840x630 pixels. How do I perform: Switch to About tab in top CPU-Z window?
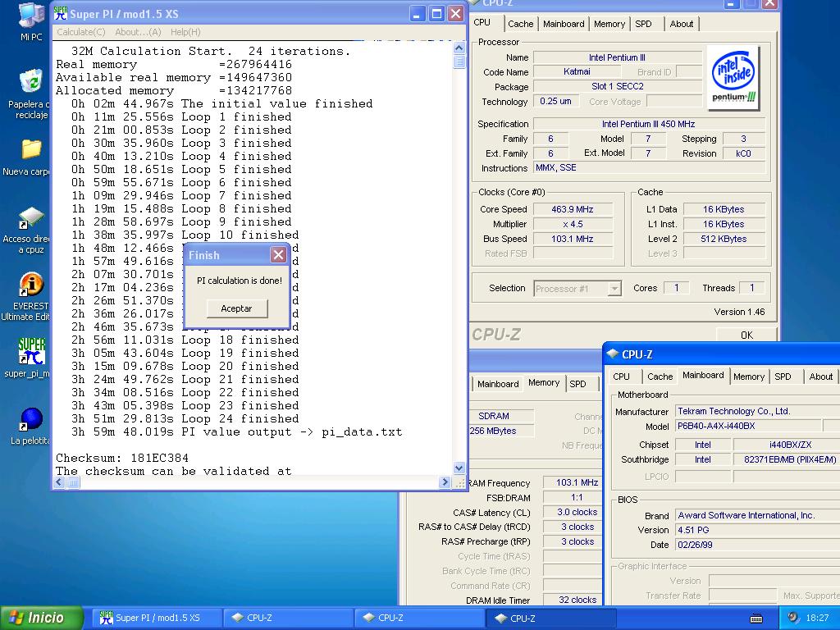click(x=682, y=24)
